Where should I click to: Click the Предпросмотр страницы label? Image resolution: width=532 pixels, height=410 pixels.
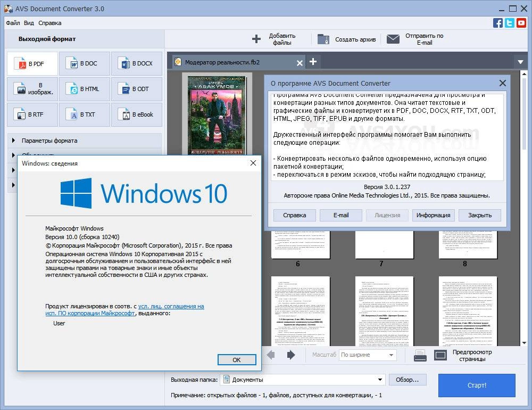tap(472, 355)
